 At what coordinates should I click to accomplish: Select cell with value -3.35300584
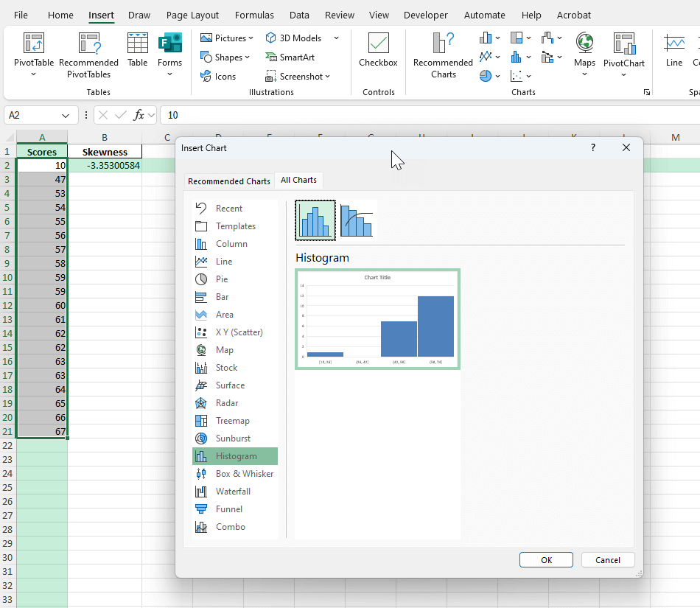[x=105, y=166]
